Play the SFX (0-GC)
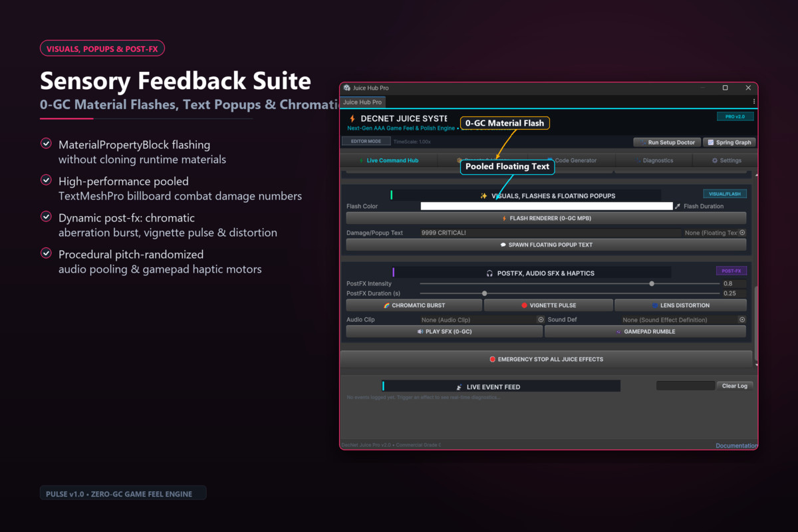Image resolution: width=798 pixels, height=532 pixels. pos(444,331)
